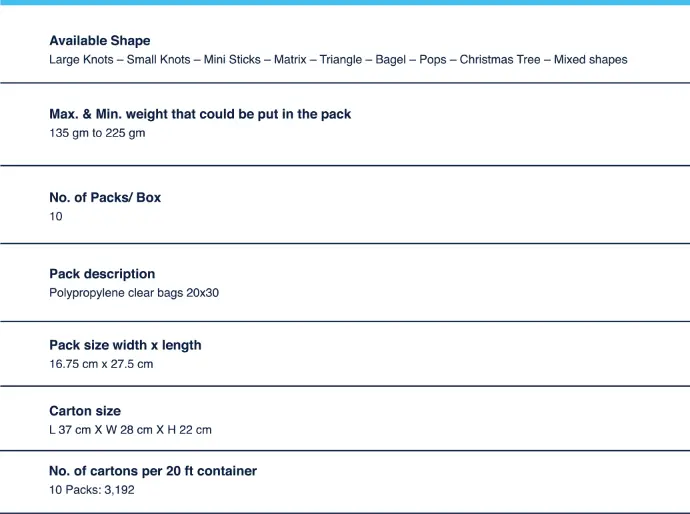Select the "Mini Sticks" shape text
The width and height of the screenshot is (690, 514).
tap(232, 60)
